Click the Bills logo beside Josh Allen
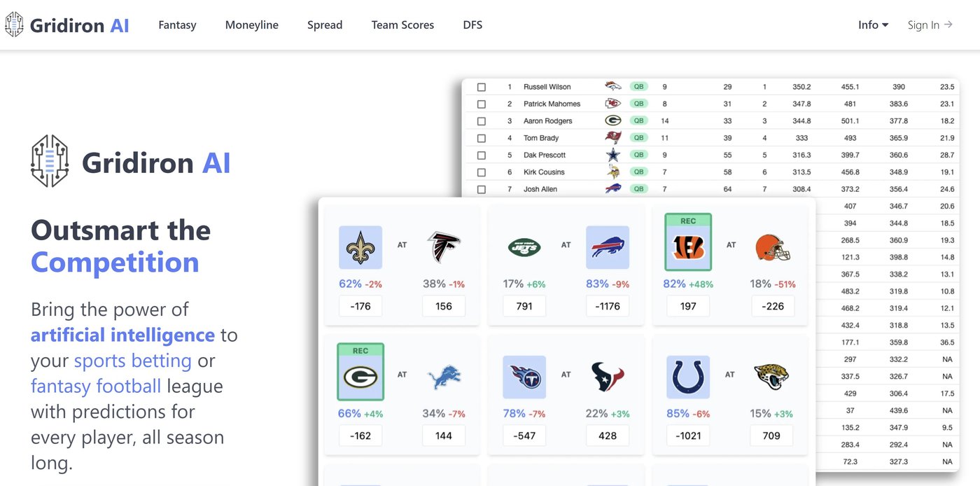Image resolution: width=980 pixels, height=486 pixels. point(613,189)
